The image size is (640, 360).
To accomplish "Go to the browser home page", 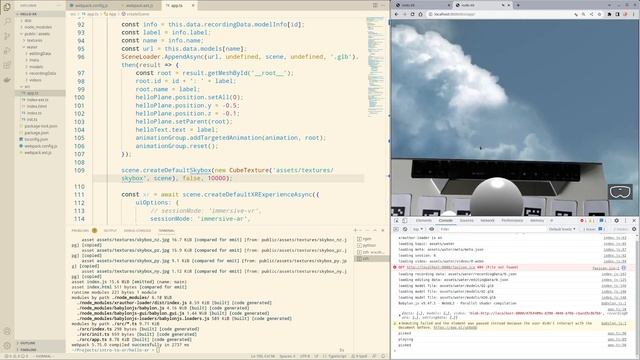I will point(420,14).
